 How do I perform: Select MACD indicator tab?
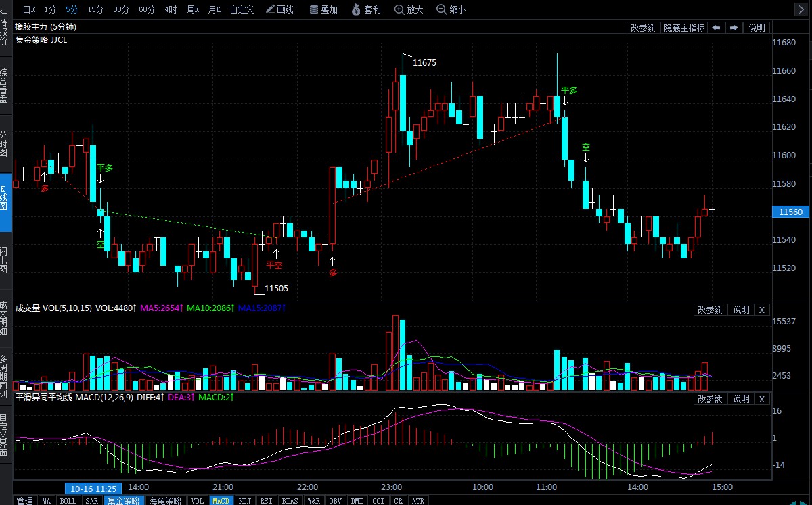(221, 500)
